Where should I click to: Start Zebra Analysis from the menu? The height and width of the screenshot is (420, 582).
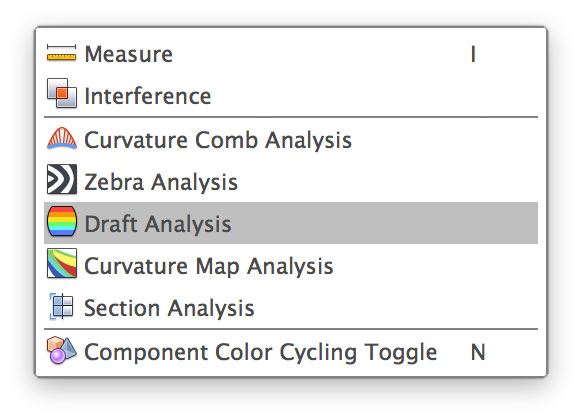[x=291, y=182]
